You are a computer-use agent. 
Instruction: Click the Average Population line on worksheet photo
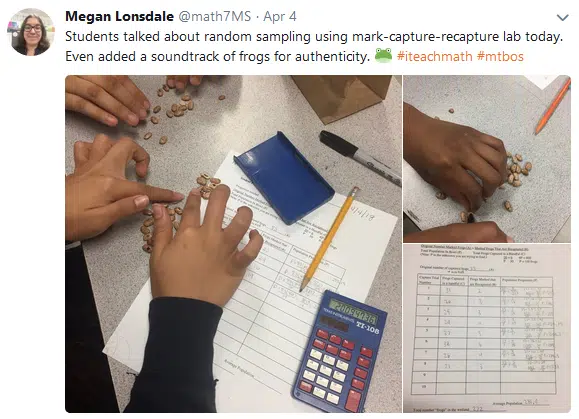520,403
